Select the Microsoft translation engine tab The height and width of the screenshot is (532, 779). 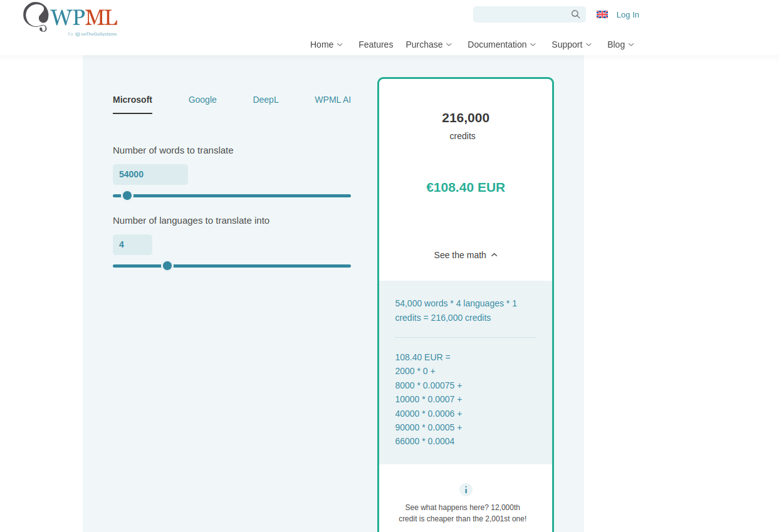pyautogui.click(x=132, y=100)
